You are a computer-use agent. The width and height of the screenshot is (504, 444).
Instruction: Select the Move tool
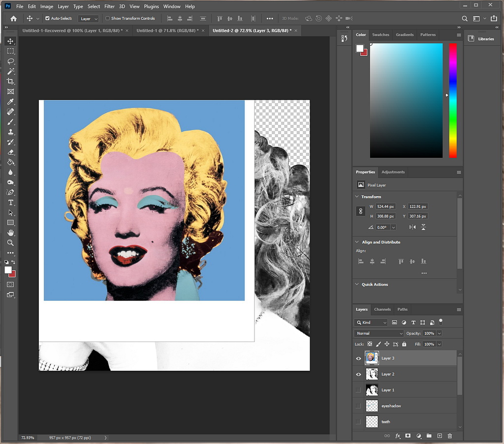11,41
